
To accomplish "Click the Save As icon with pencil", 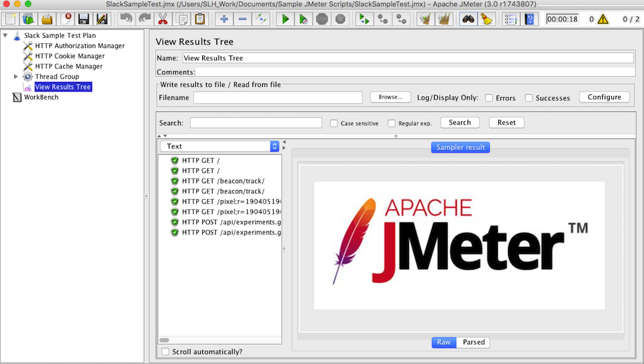I will tap(102, 19).
